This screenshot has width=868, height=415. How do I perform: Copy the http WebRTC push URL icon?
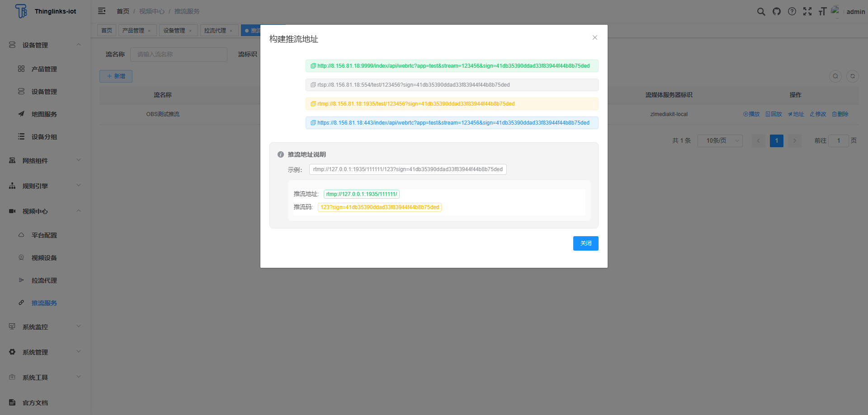[313, 66]
